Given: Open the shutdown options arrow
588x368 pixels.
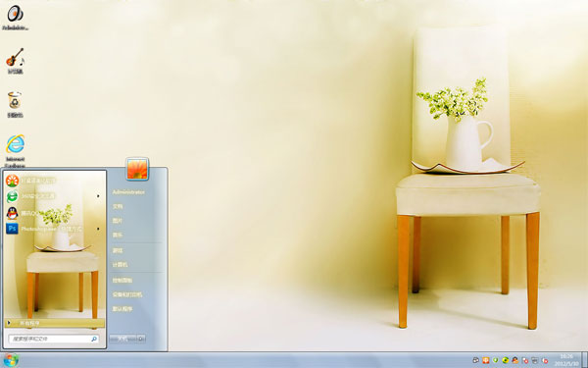Looking at the screenshot, I should coord(141,339).
